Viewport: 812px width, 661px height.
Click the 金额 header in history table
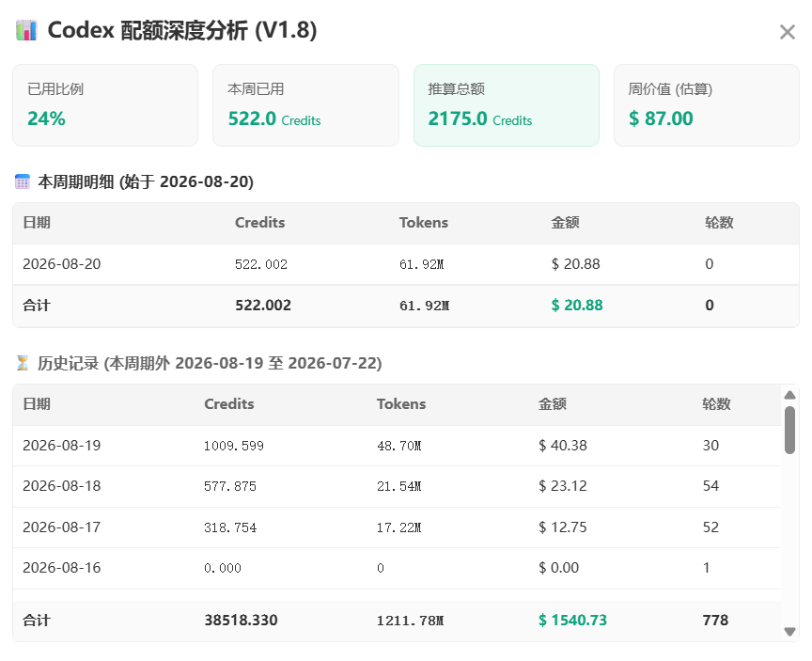pyautogui.click(x=553, y=404)
